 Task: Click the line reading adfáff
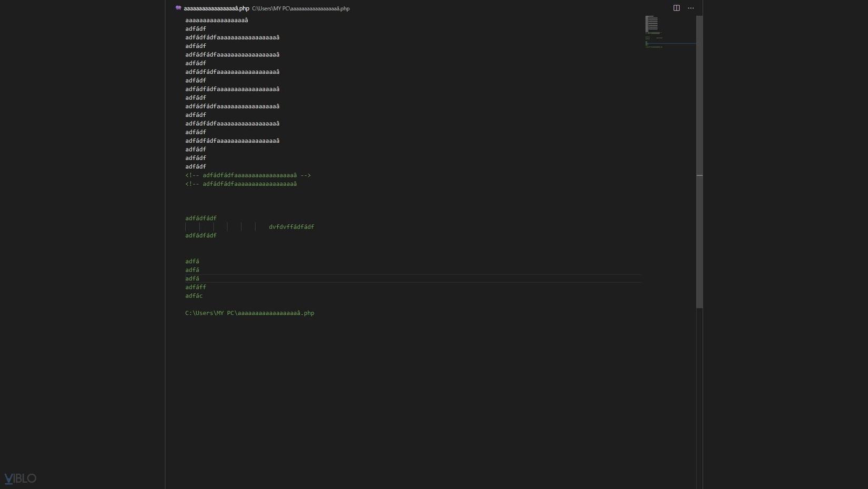196,287
